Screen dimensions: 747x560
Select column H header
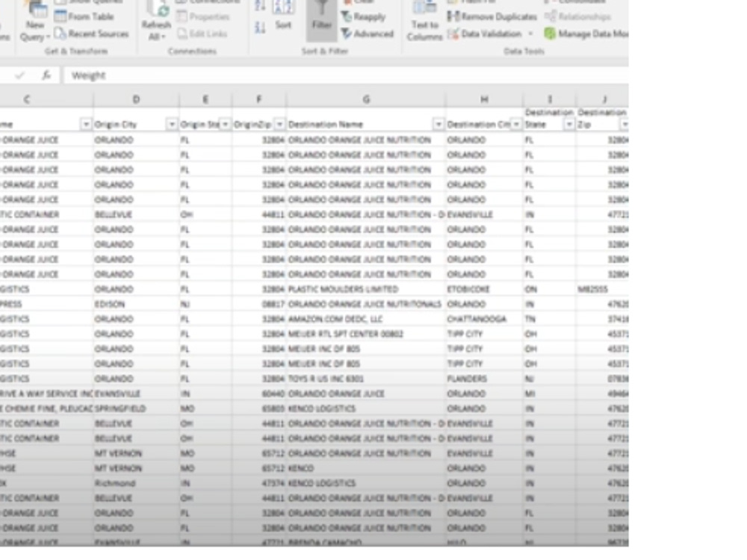tap(484, 99)
